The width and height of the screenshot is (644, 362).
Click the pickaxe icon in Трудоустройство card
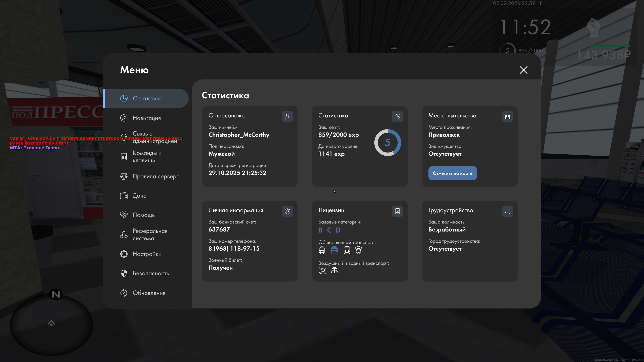coord(507,211)
